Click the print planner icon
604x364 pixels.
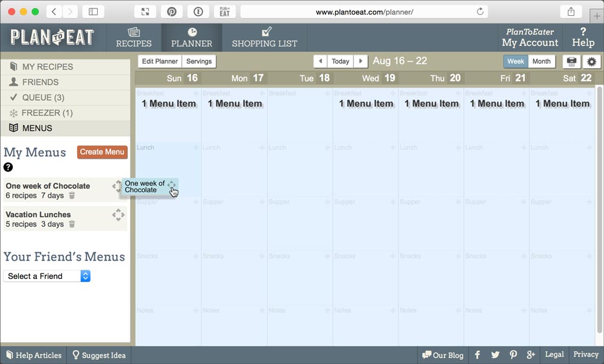[571, 62]
